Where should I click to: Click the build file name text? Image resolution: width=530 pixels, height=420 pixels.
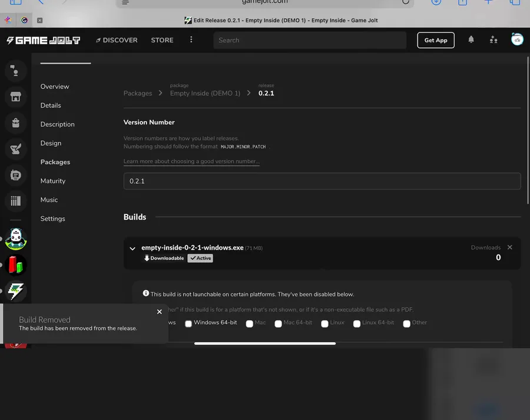pyautogui.click(x=193, y=247)
